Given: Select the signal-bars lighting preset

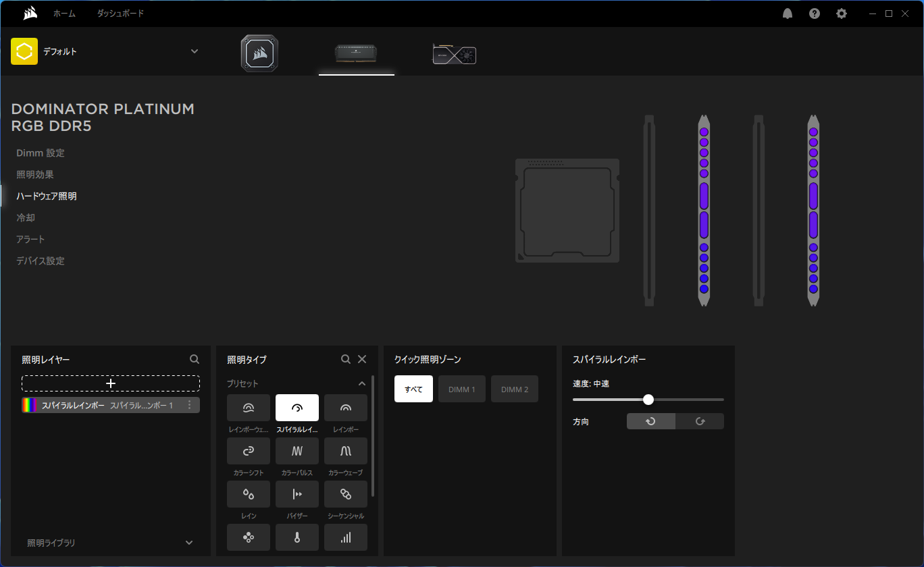Looking at the screenshot, I should 346,537.
